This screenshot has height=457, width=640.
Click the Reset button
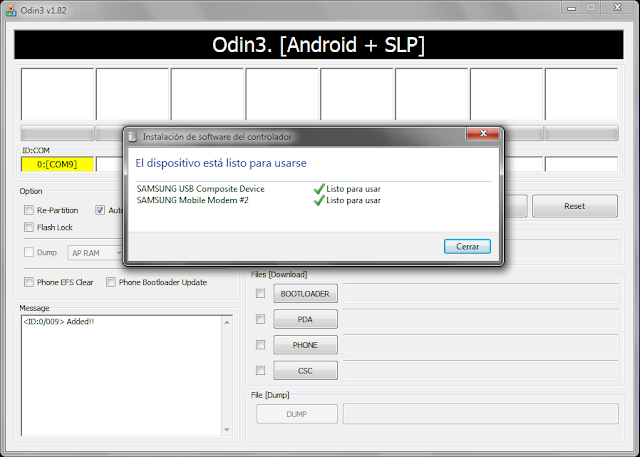coord(575,206)
